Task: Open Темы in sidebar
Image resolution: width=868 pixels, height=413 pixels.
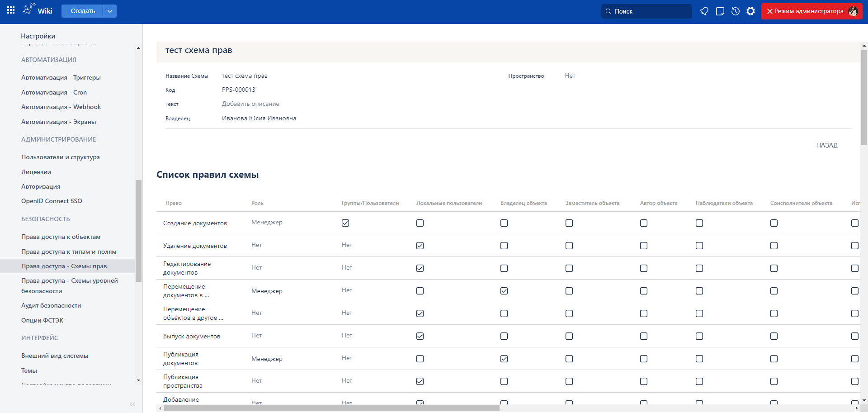Action: (x=29, y=370)
